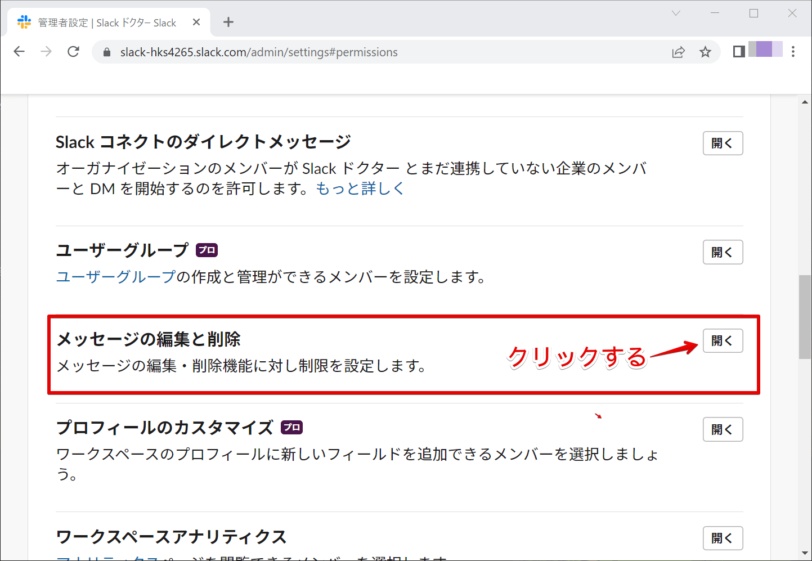Click the blurred profile avatar

[x=765, y=49]
